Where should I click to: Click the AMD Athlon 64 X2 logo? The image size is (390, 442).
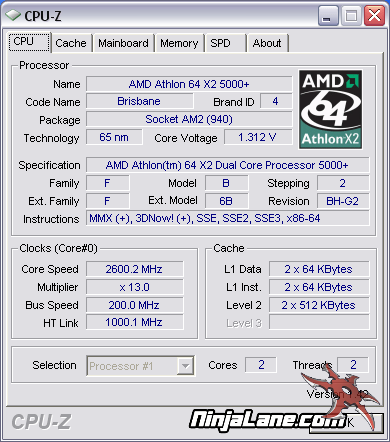(x=330, y=110)
